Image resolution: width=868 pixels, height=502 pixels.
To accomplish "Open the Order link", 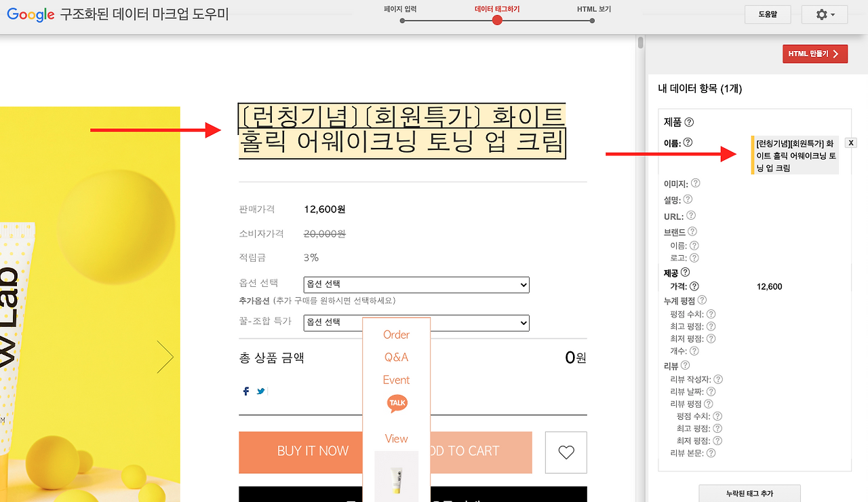I will pos(396,334).
